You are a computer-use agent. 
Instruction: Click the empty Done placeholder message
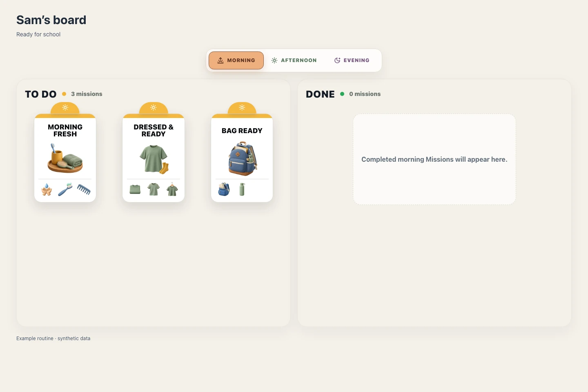[434, 159]
